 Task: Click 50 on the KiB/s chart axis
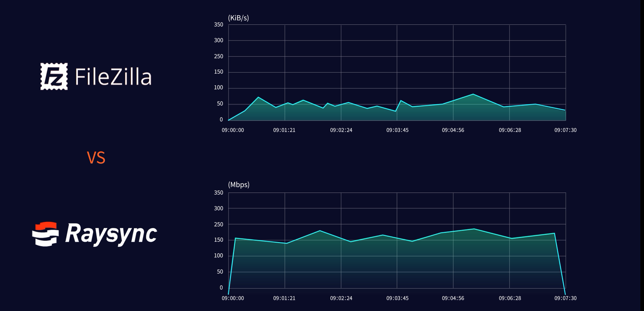(x=220, y=104)
